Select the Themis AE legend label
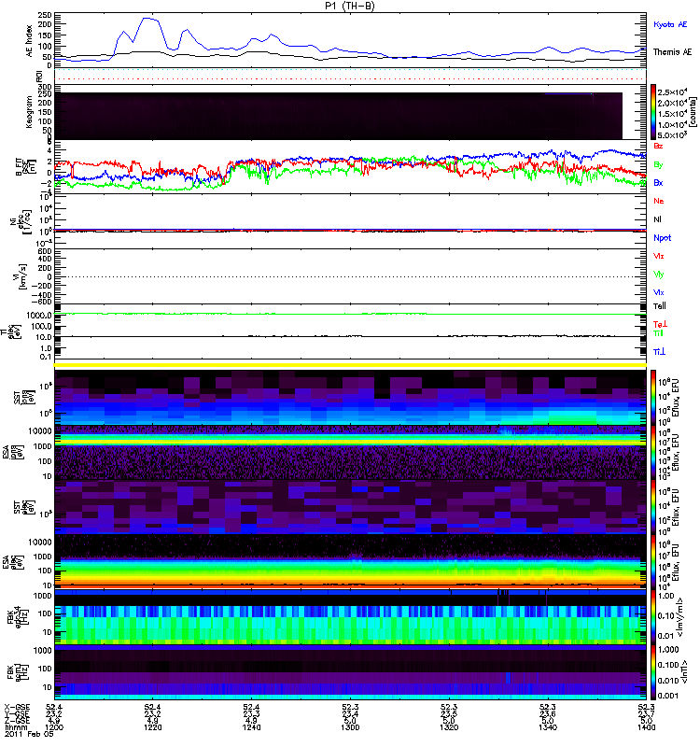The height and width of the screenshot is (747, 700). click(x=672, y=52)
